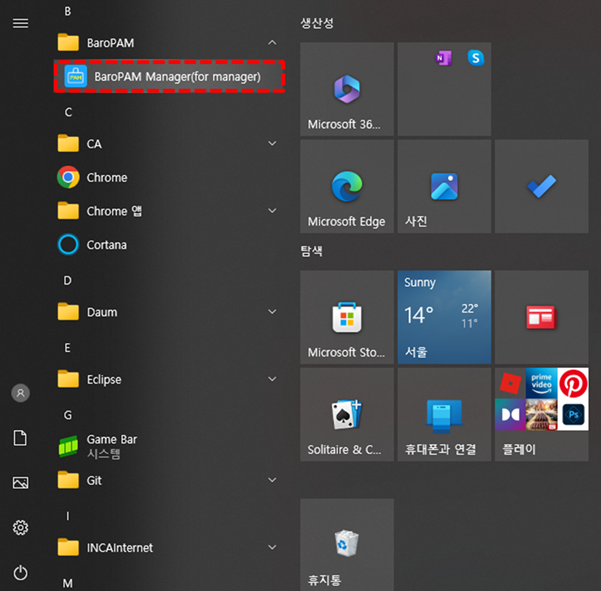Screen dimensions: 601x591
Task: Click the Prime Video icon in 플레이 tile
Action: click(542, 383)
